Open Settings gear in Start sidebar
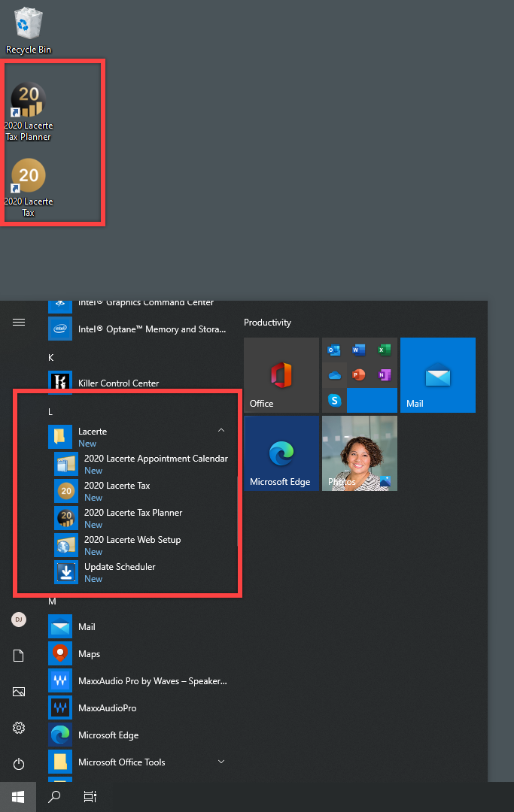Screen dimensions: 514x812 [x=19, y=728]
